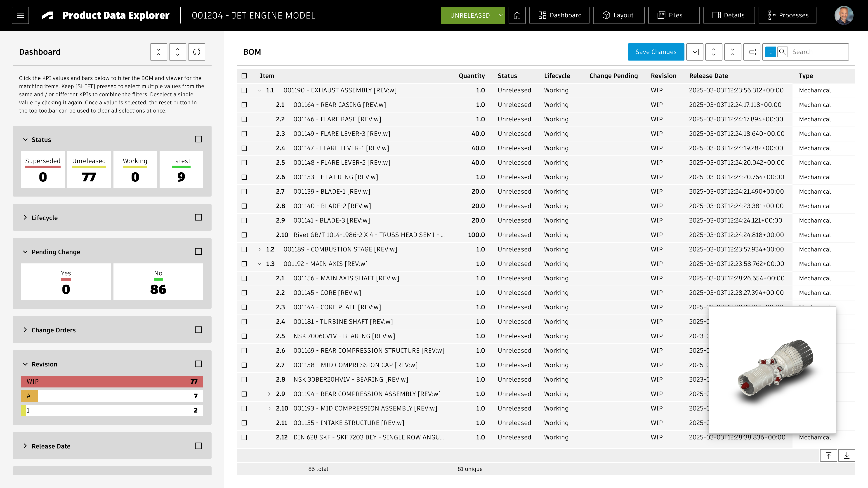
Task: Click the Save Changes button
Action: pyautogui.click(x=656, y=52)
